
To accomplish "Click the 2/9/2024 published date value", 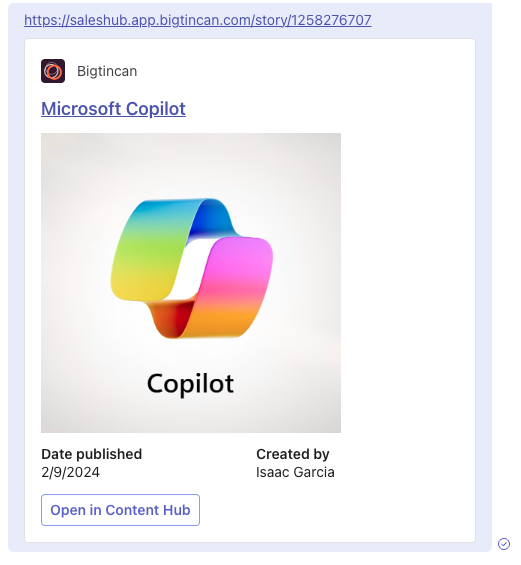I will tap(70, 472).
